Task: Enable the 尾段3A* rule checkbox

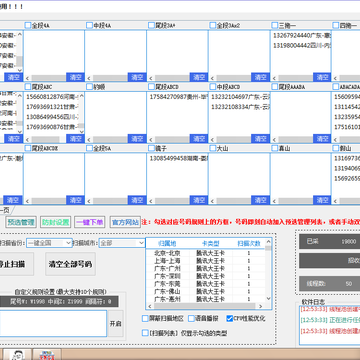Action: [x=151, y=25]
